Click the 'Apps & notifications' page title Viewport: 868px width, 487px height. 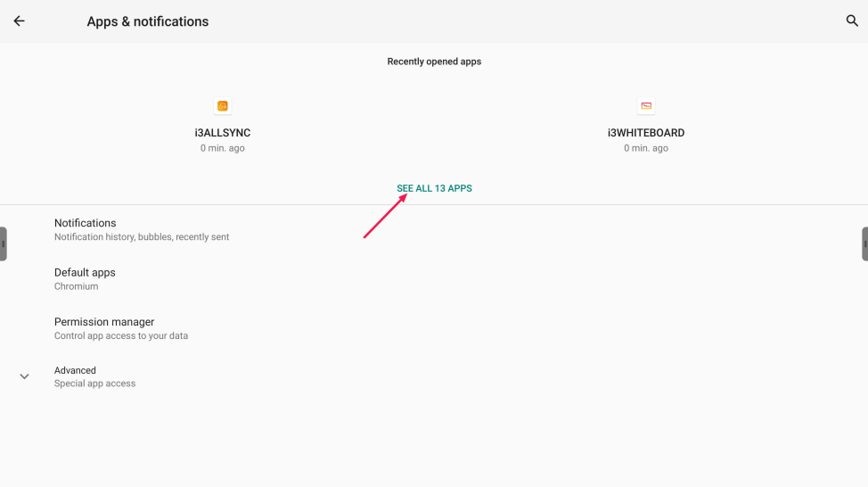tap(147, 21)
